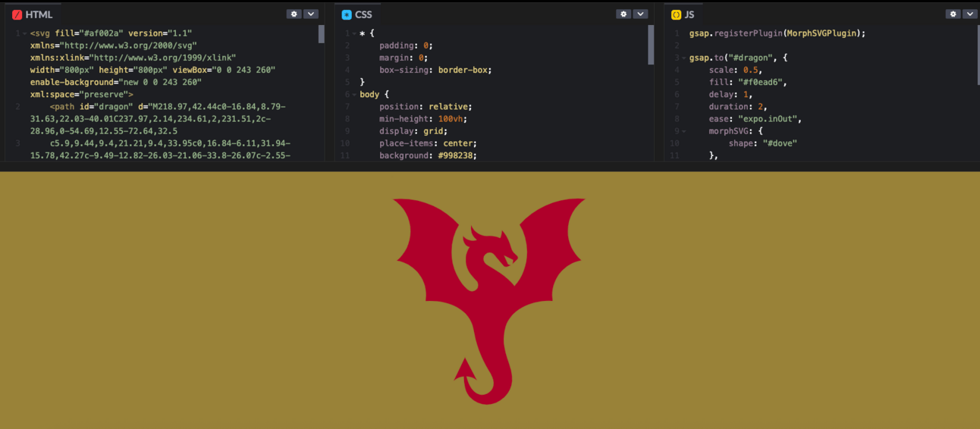Screen dimensions: 980x429
Task: Click 'fill: "#f0ead6",' line in JS
Action: point(748,82)
